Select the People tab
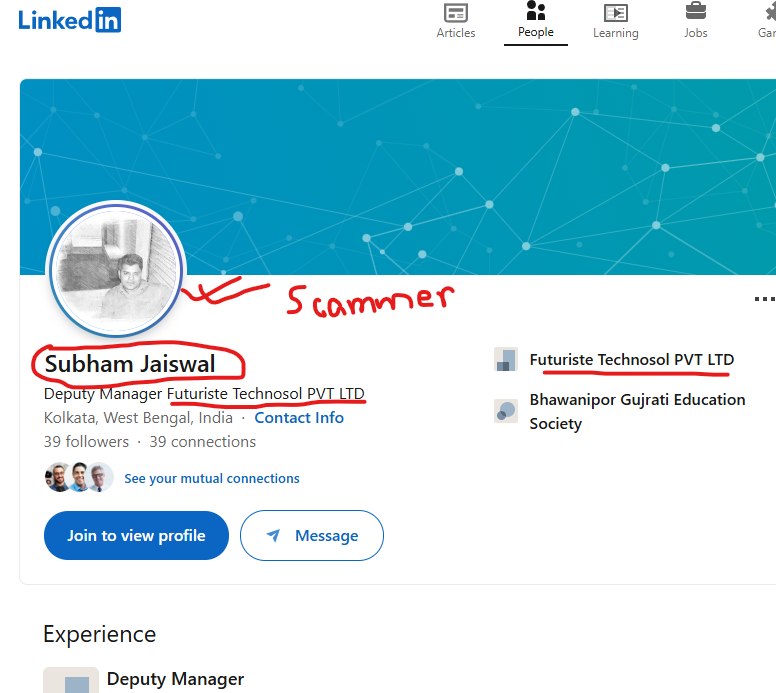Screen dimensions: 776x693 pos(535,21)
